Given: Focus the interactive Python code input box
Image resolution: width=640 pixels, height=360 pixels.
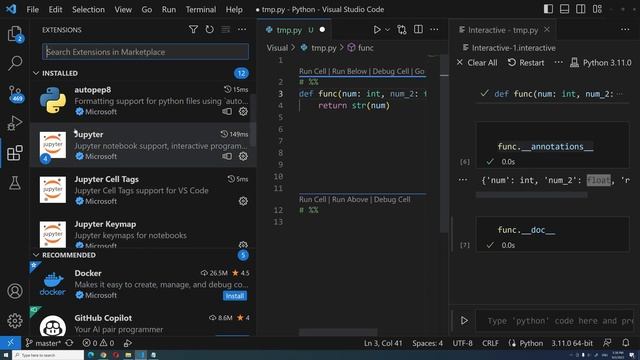Looking at the screenshot, I should click(554, 321).
